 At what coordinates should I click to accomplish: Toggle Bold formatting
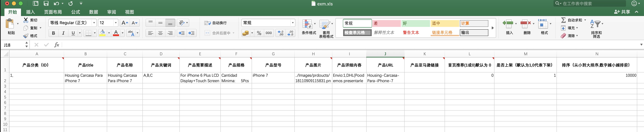tap(53, 33)
